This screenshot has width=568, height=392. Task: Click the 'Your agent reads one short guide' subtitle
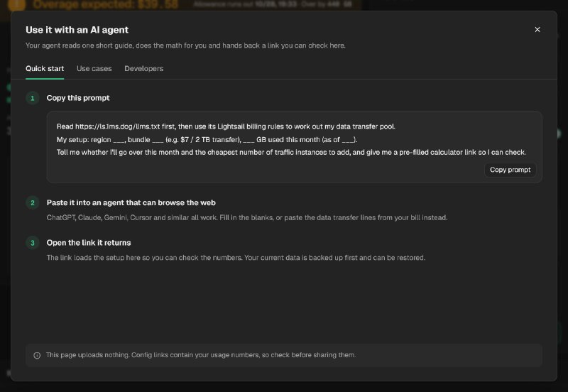(x=185, y=45)
